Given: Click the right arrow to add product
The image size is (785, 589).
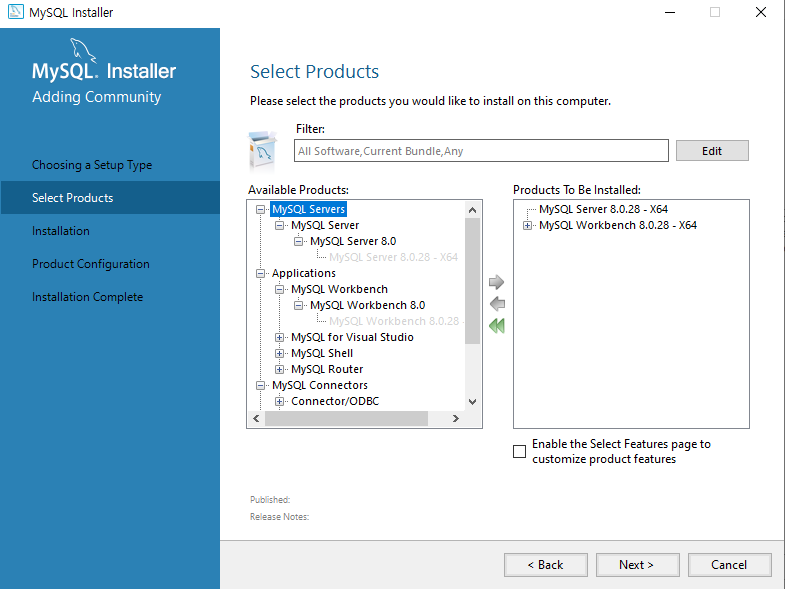Looking at the screenshot, I should [x=496, y=282].
